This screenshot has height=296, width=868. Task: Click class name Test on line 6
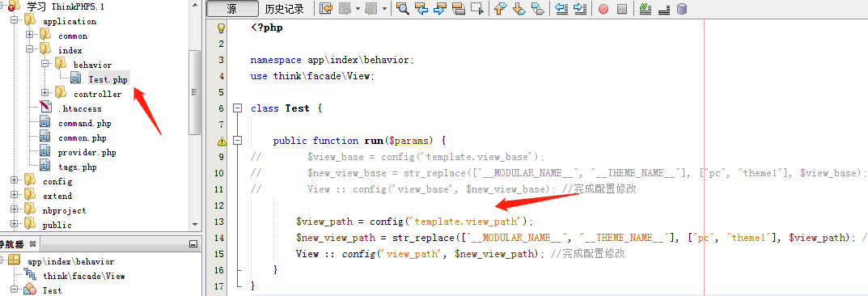tap(297, 108)
